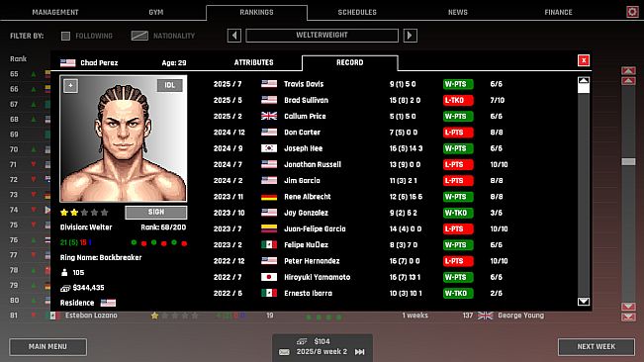Open the Finance tab

558,12
